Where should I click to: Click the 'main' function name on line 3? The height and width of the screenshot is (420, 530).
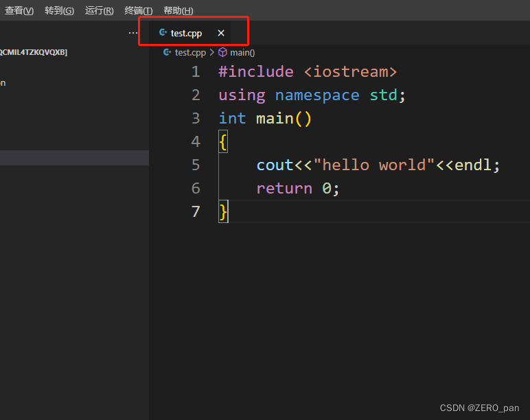pos(275,118)
